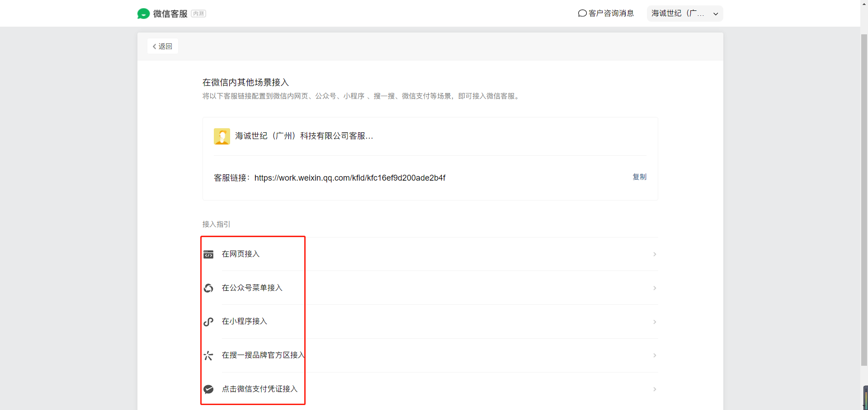Open the customer service kfid URL
Image resolution: width=868 pixels, height=410 pixels.
(x=350, y=178)
